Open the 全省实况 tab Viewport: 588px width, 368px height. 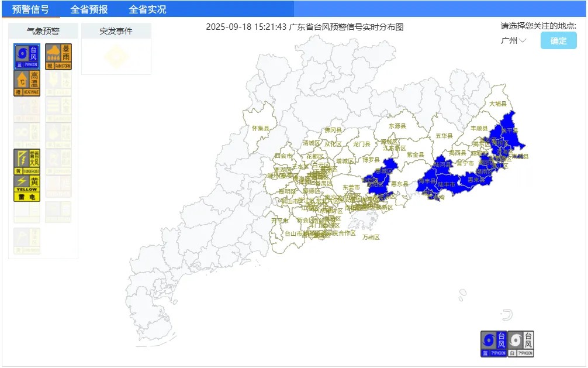click(x=147, y=9)
